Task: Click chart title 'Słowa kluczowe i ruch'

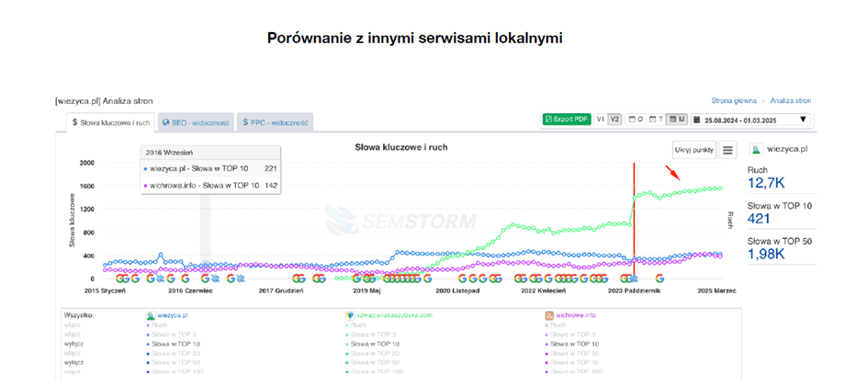Action: coord(400,147)
